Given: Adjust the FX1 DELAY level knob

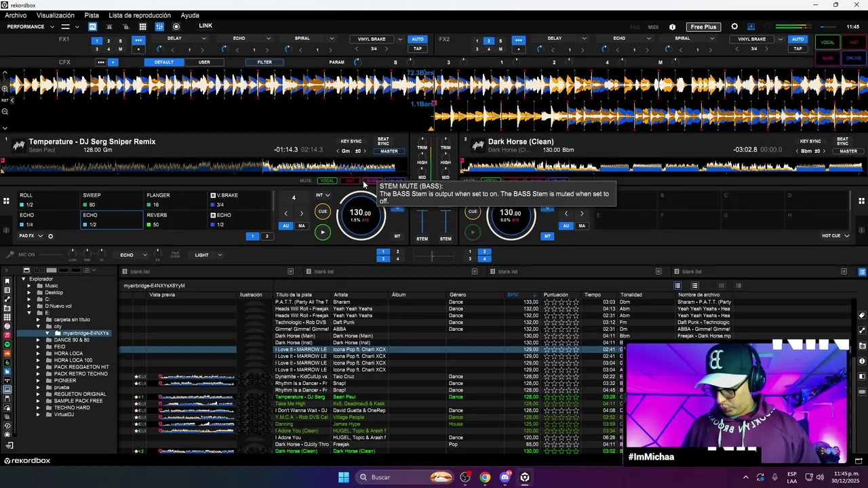Looking at the screenshot, I should (159, 49).
